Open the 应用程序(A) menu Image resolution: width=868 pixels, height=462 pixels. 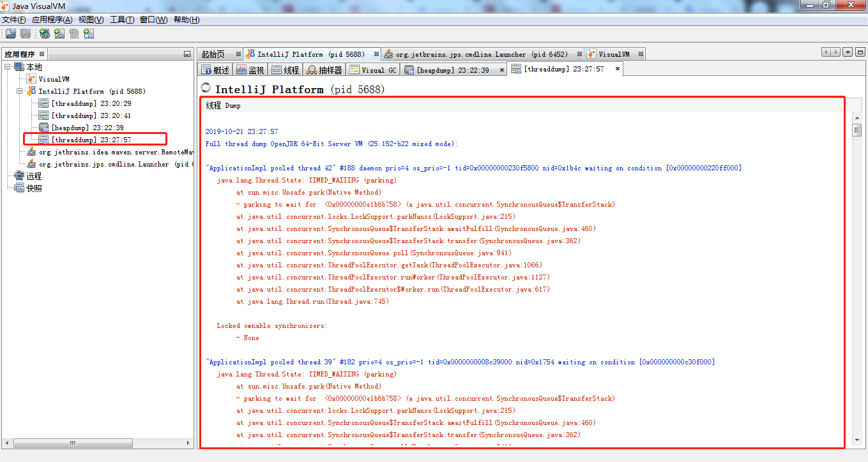click(52, 20)
